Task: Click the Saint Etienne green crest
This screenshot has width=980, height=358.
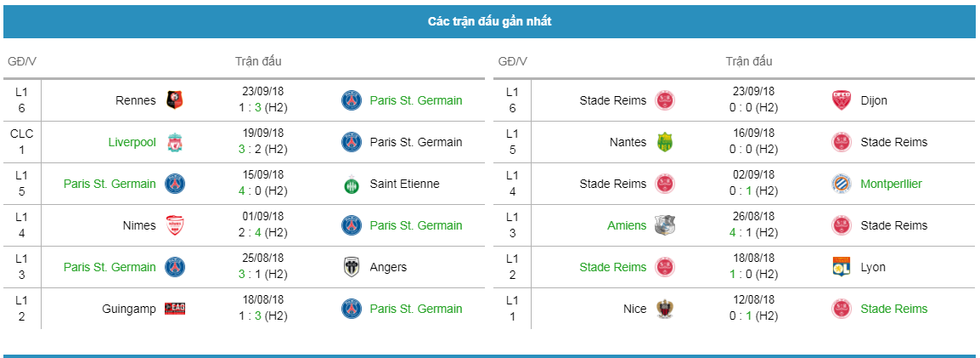Action: click(352, 184)
